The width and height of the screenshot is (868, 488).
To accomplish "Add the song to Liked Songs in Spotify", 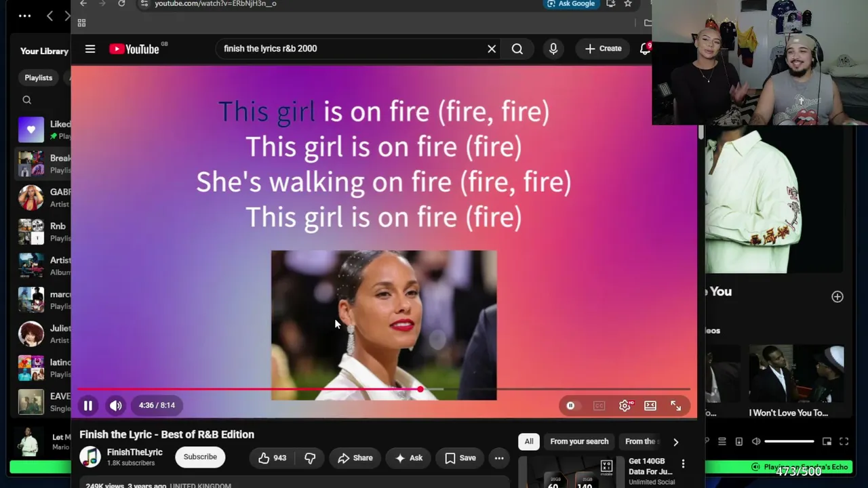I will pos(837,297).
